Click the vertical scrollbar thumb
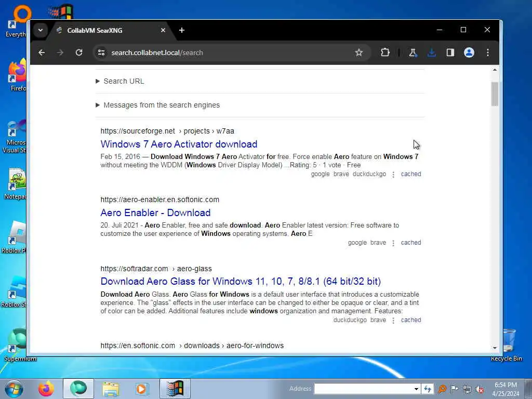This screenshot has width=532, height=399. coord(495,94)
